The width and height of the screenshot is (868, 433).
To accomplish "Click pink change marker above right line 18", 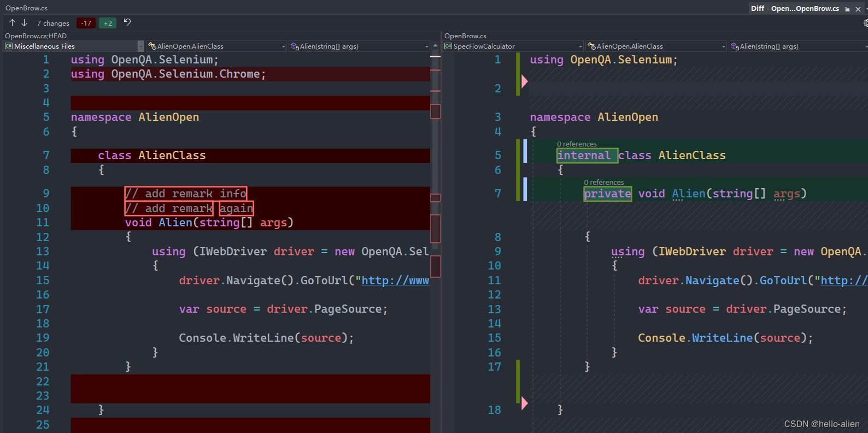I will coord(525,403).
